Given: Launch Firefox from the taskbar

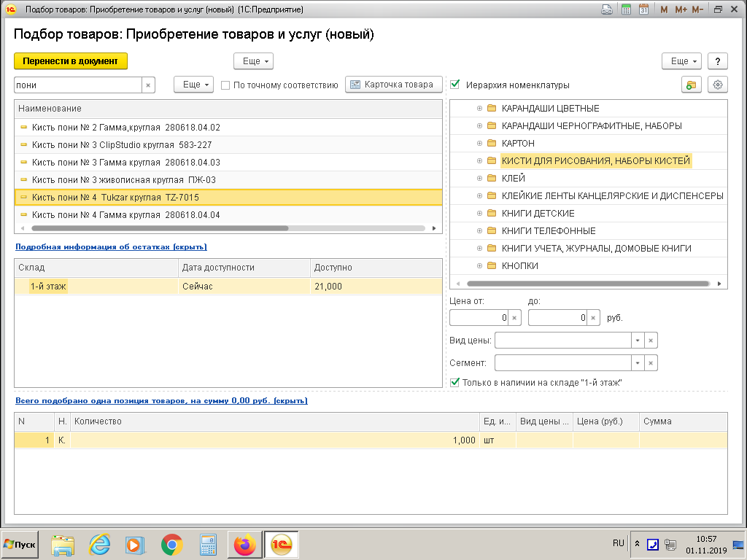Looking at the screenshot, I should tap(245, 545).
